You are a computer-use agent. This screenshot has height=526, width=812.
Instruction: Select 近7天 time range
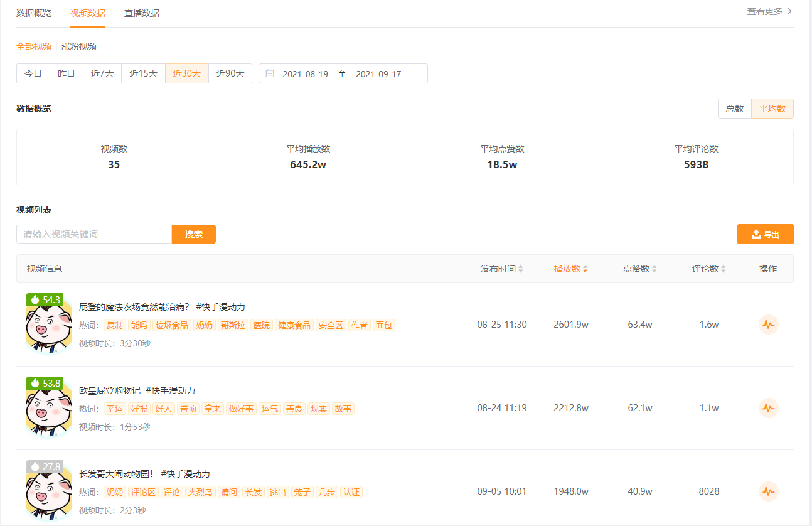pos(102,73)
